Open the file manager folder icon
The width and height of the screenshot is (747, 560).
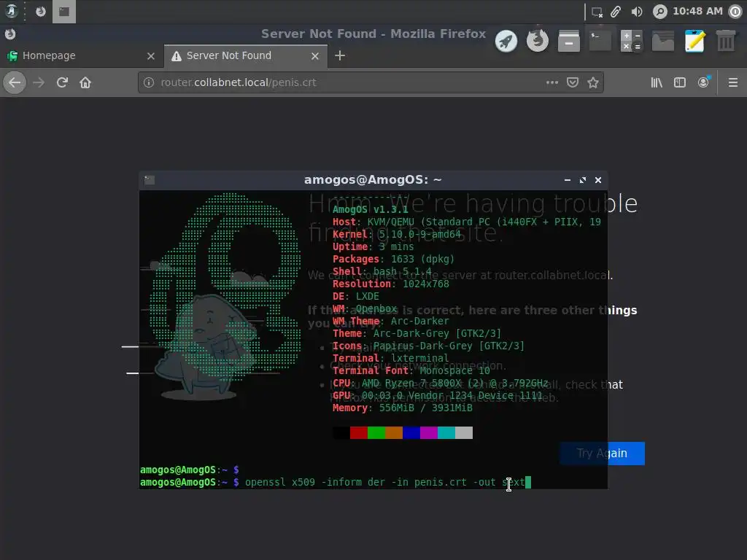[663, 41]
